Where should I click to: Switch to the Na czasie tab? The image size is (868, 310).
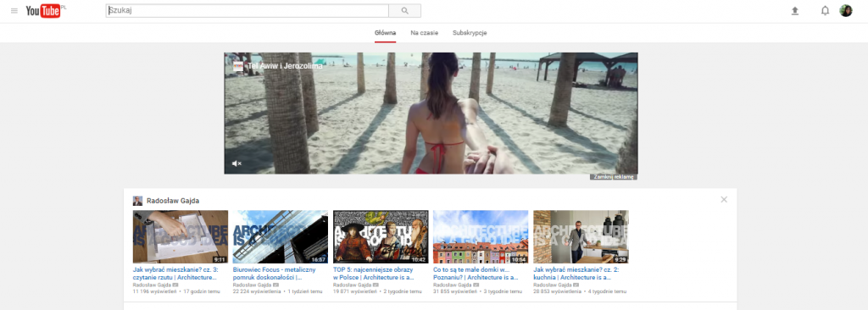pyautogui.click(x=425, y=33)
